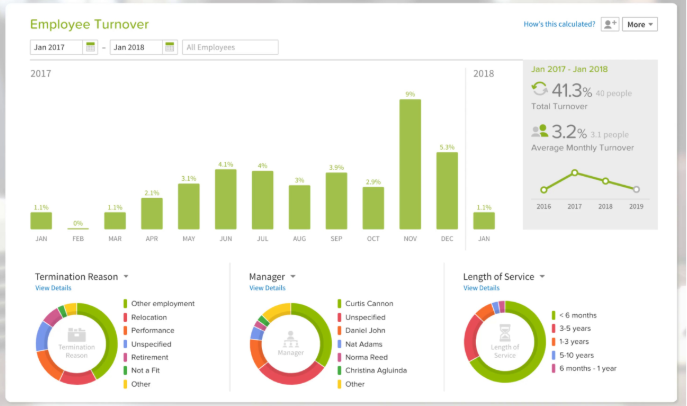Click the Jan 2017 start date field
This screenshot has width=687, height=406.
pyautogui.click(x=56, y=47)
